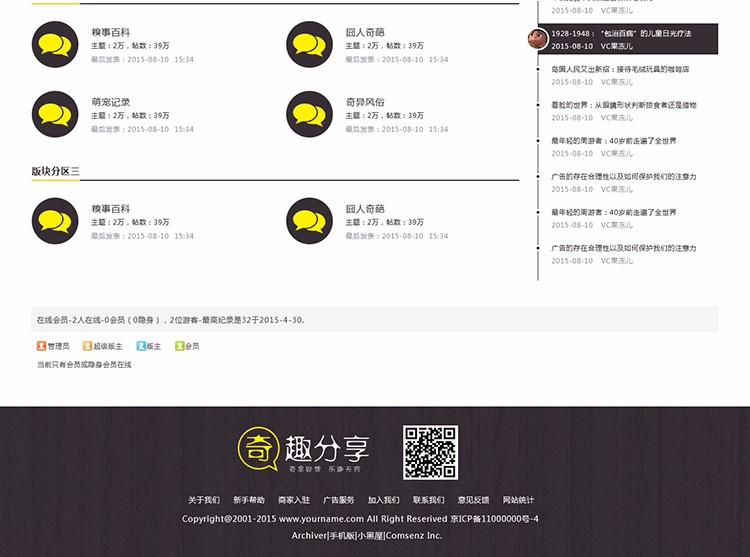Open article 岛国人民又出新招:接待毛绒玩具的咖啡店

(x=620, y=69)
